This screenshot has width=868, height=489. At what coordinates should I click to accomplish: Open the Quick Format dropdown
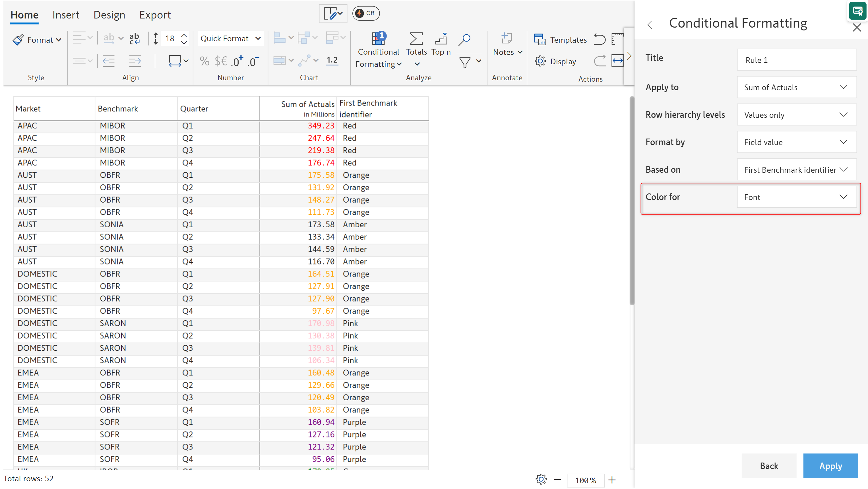[230, 39]
